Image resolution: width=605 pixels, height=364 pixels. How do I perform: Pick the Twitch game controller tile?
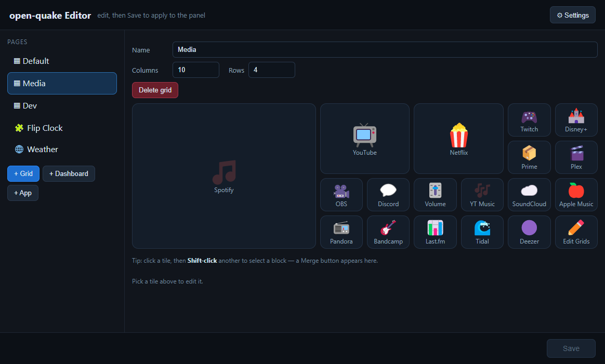529,120
